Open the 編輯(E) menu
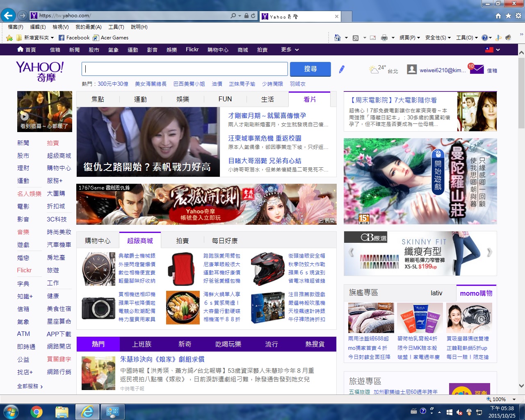Screen dimensions: 525x420 click(x=38, y=27)
